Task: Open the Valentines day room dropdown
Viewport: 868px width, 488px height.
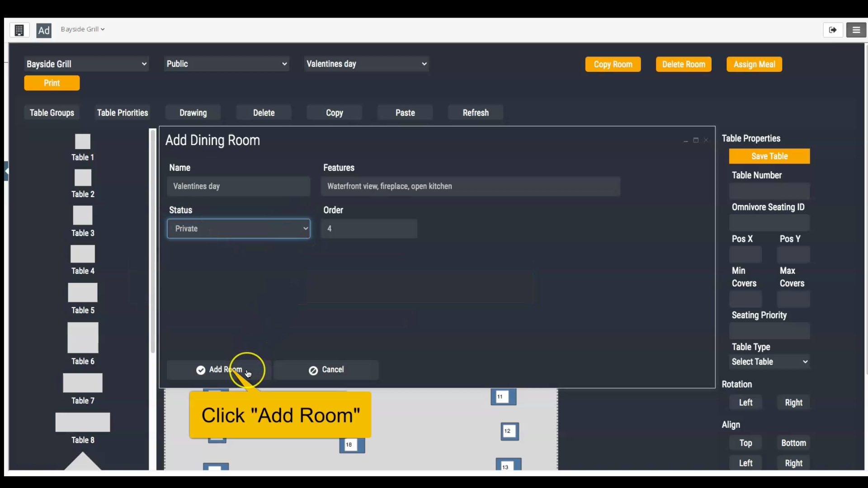Action: coord(367,64)
